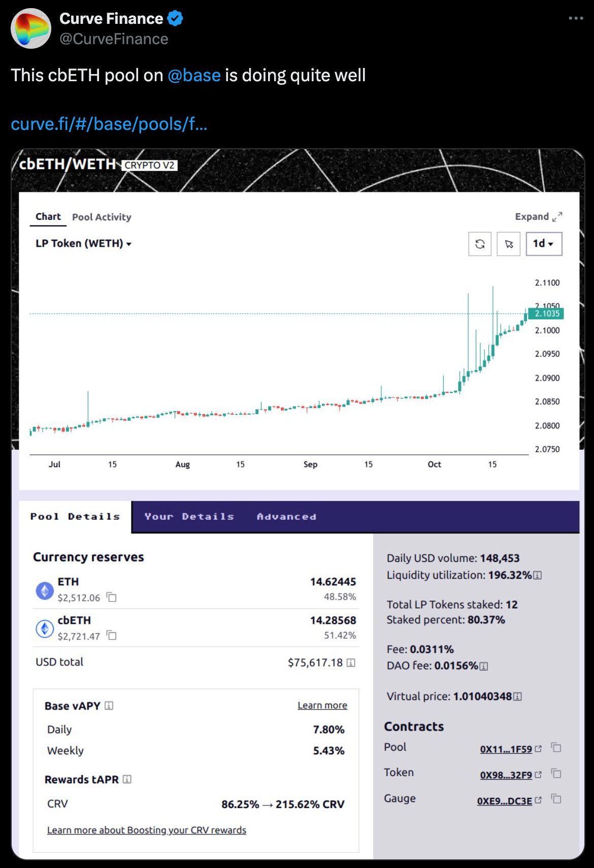This screenshot has height=868, width=594.
Task: Click the Daily USD volume 148,453
Action: (x=500, y=558)
